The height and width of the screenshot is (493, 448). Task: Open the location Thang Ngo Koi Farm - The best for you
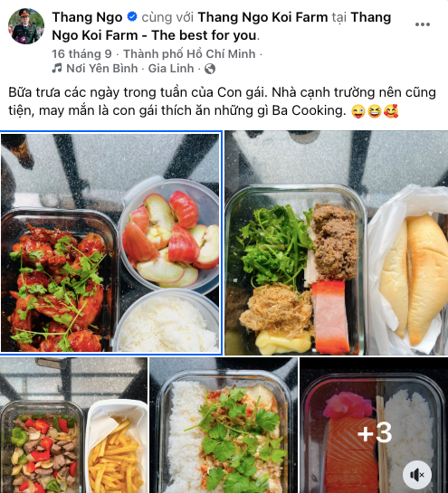222,26
